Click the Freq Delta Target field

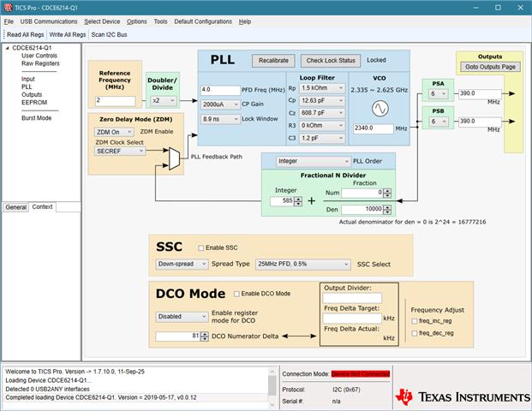coord(352,319)
